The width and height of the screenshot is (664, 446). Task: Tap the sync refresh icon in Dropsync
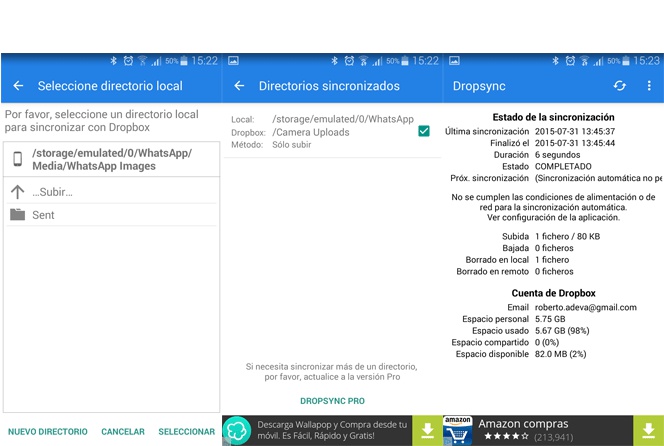click(x=620, y=86)
